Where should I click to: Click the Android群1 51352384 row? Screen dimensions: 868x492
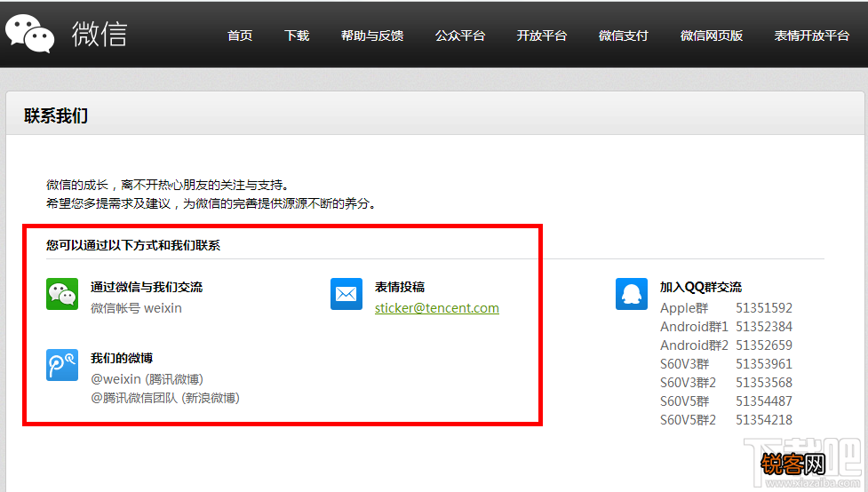[726, 327]
